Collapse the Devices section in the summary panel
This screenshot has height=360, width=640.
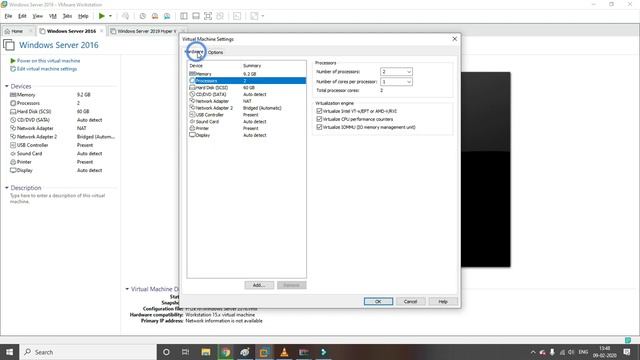[x=7, y=86]
